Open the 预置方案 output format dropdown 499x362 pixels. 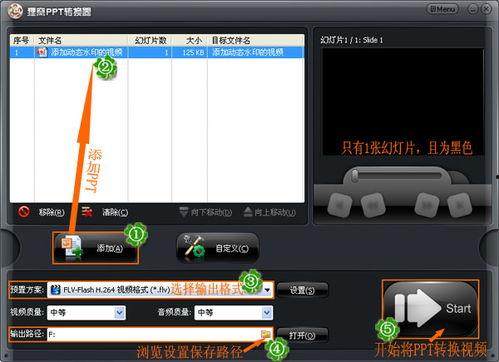[x=267, y=290]
